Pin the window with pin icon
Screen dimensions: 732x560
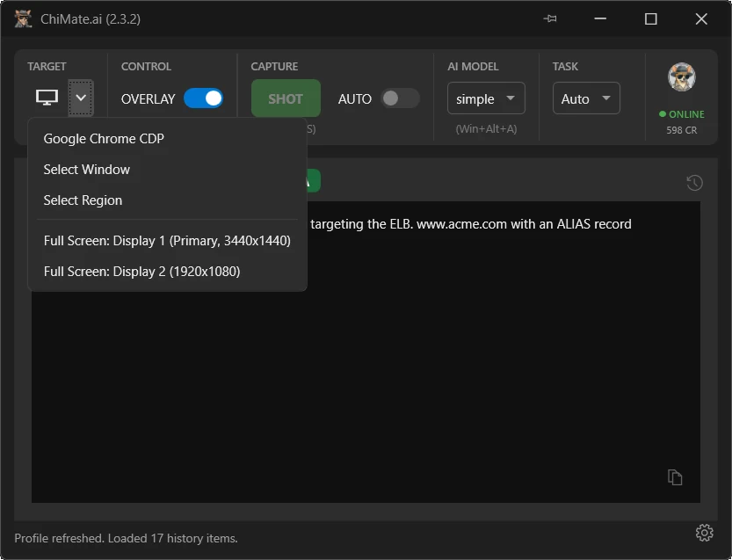550,18
